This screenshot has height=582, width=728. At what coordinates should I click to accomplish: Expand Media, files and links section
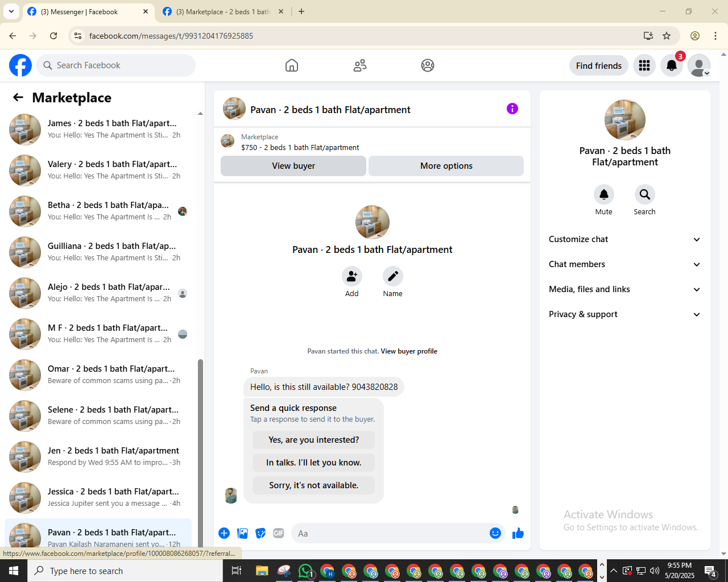[624, 289]
